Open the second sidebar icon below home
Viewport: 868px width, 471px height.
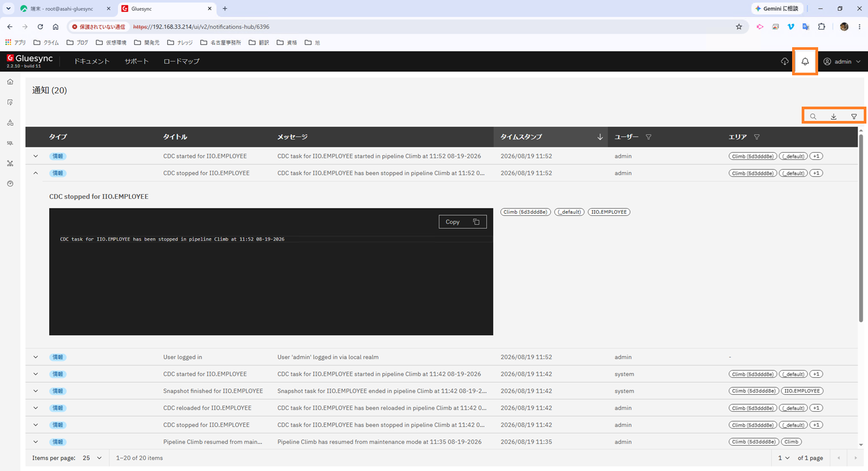[x=10, y=102]
